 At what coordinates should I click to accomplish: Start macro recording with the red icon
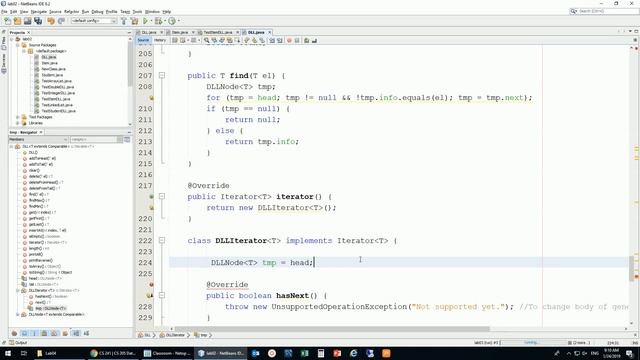point(289,40)
